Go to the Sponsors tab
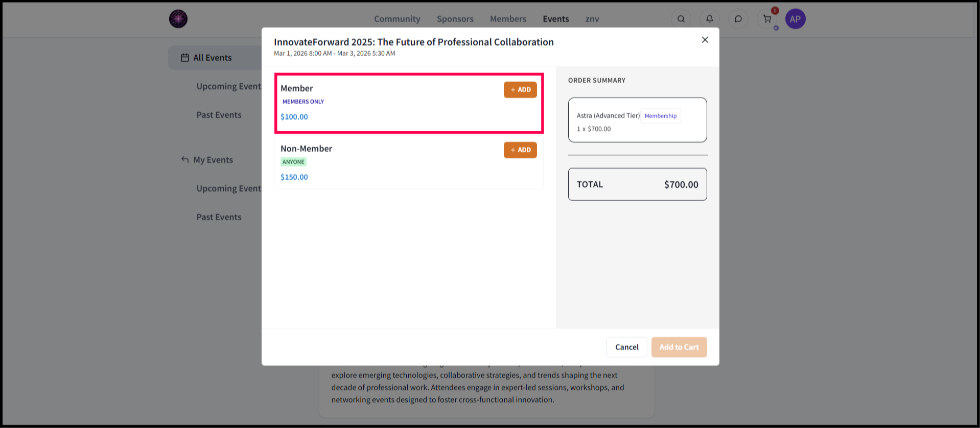 (x=455, y=19)
